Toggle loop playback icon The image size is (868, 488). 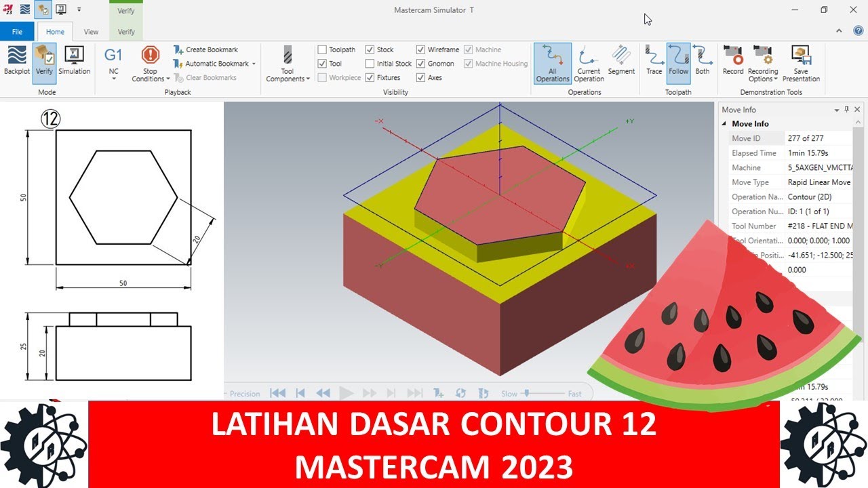coord(461,393)
